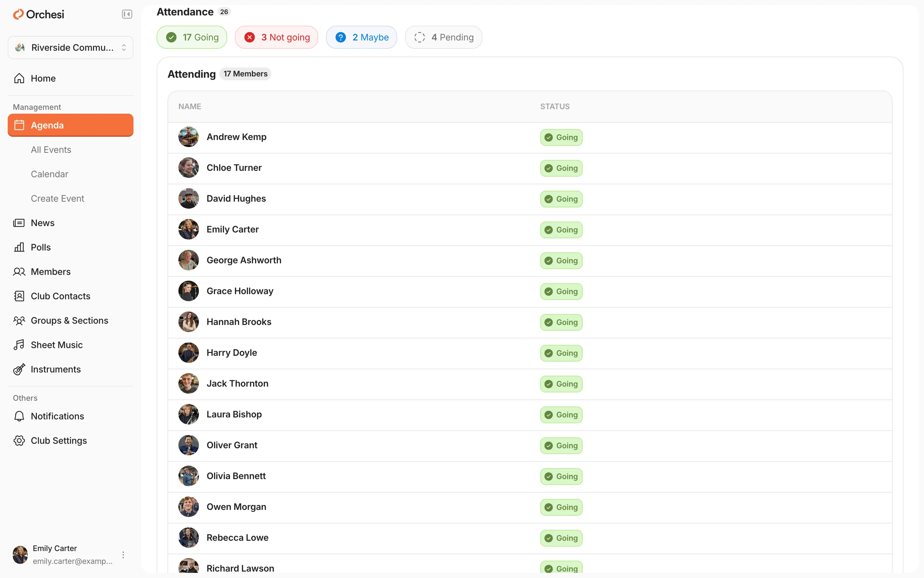This screenshot has height=578, width=924.
Task: Click David Hughes's avatar photo
Action: (189, 198)
